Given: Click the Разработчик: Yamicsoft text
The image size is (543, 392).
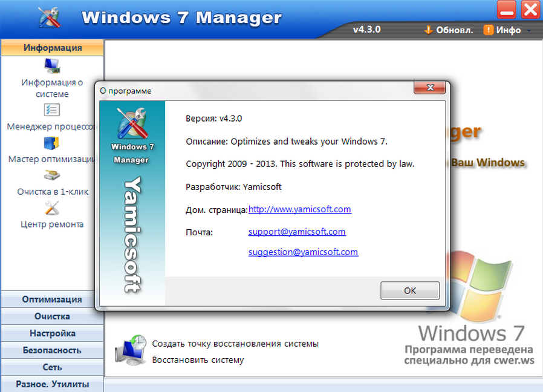Looking at the screenshot, I should (x=233, y=187).
